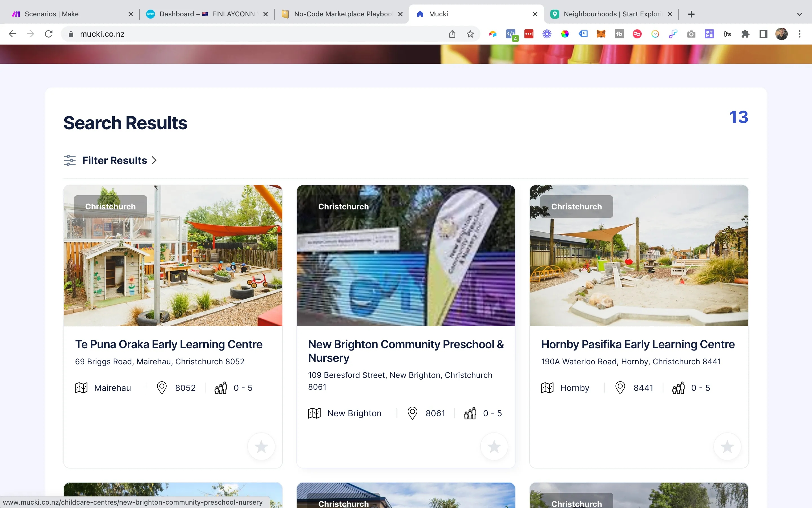The image size is (812, 508).
Task: Share this page icon in address bar
Action: point(452,34)
